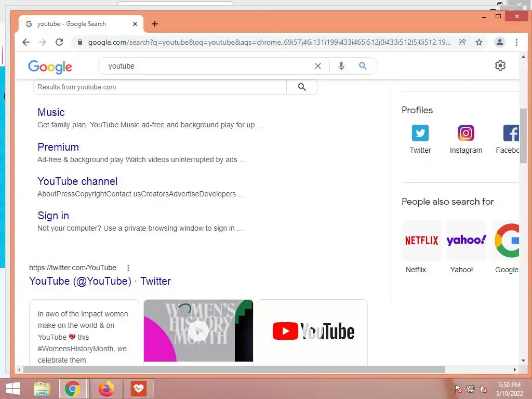The image size is (532, 399).
Task: Open the Windows Start menu
Action: [13, 389]
